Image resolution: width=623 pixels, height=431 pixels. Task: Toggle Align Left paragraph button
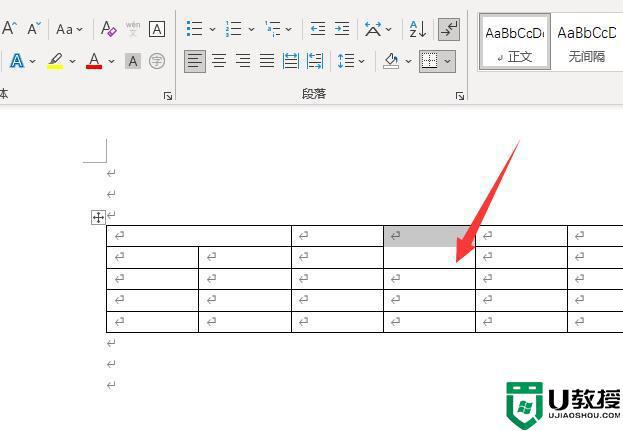click(195, 61)
